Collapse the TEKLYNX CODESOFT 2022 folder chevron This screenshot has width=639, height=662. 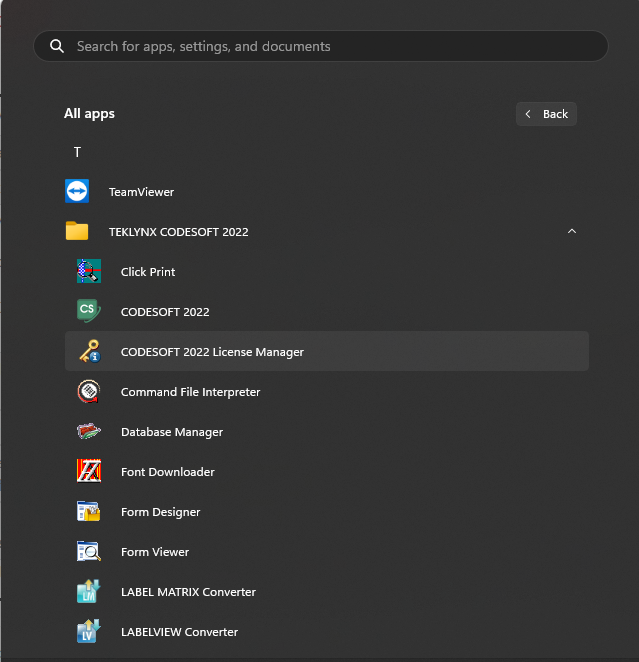point(571,231)
